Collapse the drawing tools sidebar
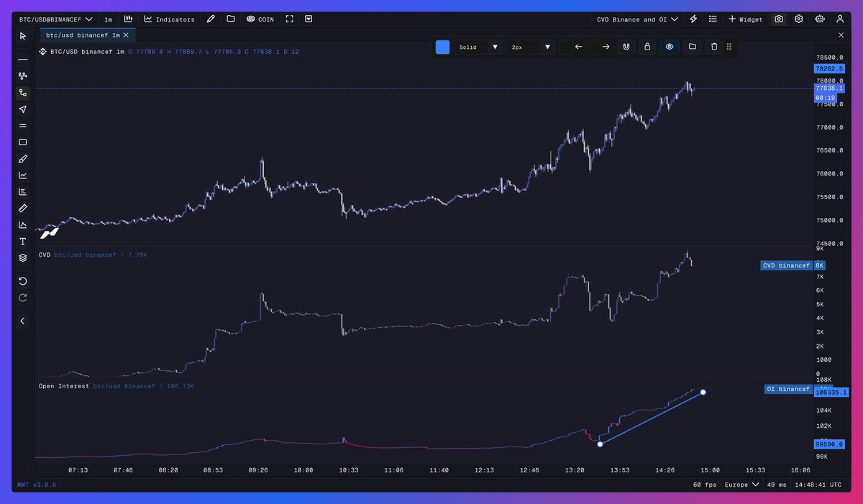The image size is (863, 504). tap(23, 321)
